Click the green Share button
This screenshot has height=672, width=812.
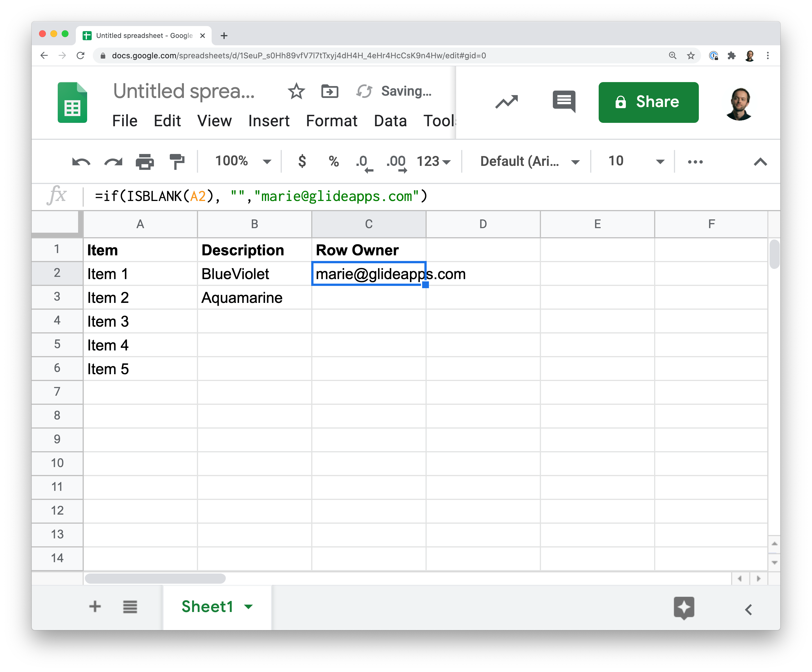[648, 102]
